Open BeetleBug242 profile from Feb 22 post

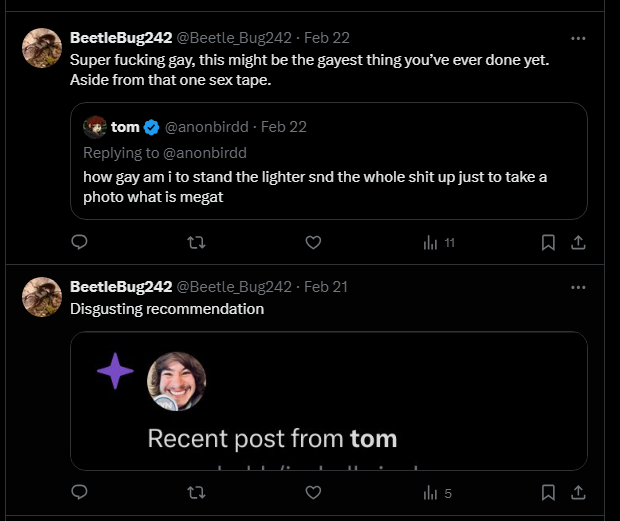121,38
